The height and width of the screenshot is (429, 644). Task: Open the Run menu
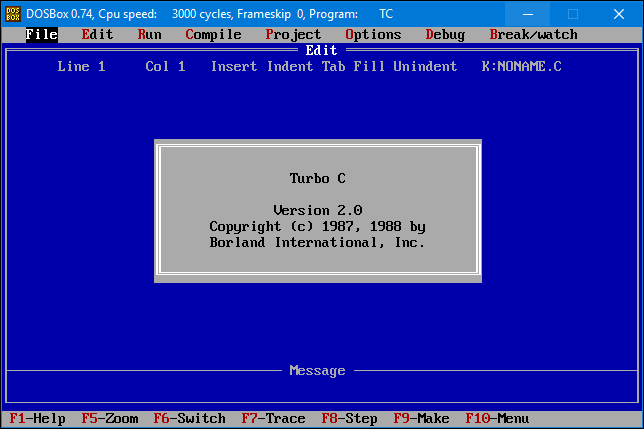[x=150, y=34]
